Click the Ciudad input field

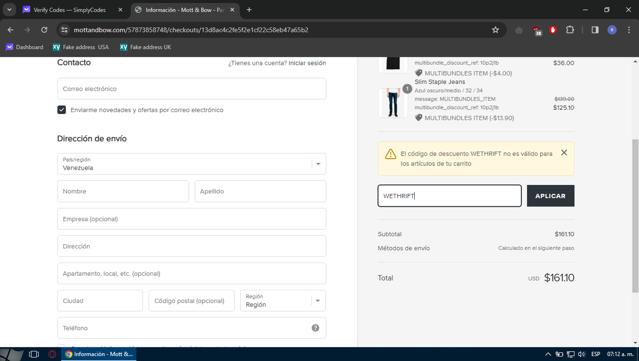point(100,301)
